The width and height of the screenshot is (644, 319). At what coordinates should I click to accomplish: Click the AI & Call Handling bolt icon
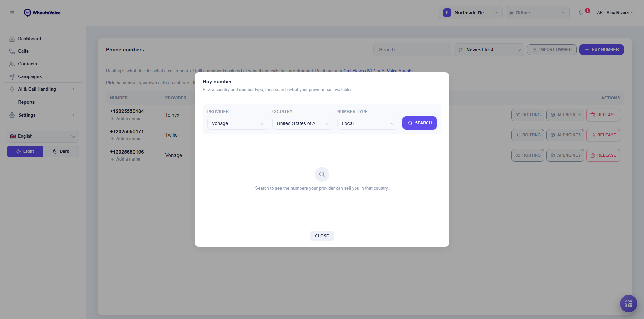pos(12,89)
